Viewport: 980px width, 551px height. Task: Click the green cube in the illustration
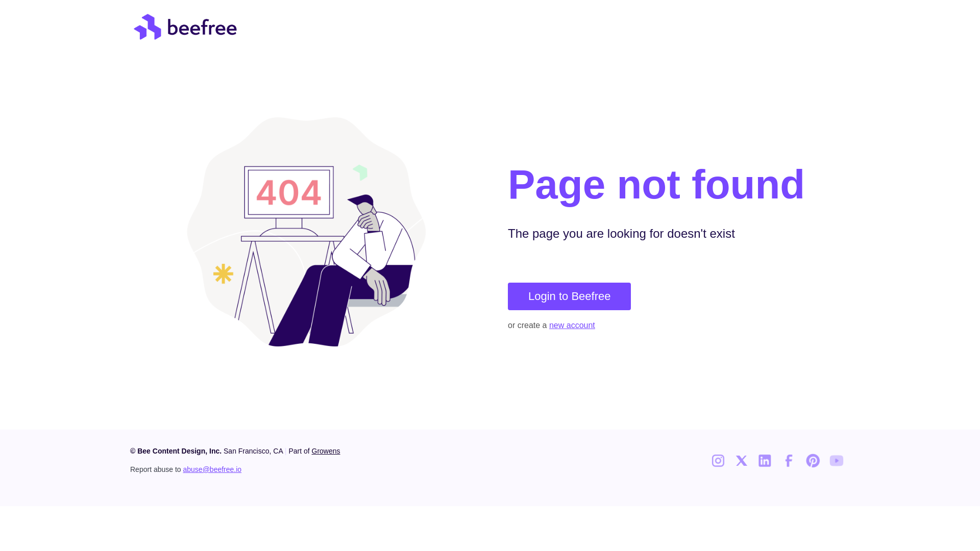point(360,172)
